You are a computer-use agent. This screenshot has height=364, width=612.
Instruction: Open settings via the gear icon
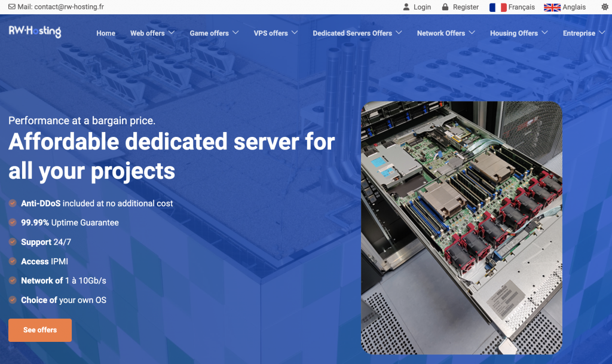point(605,7)
